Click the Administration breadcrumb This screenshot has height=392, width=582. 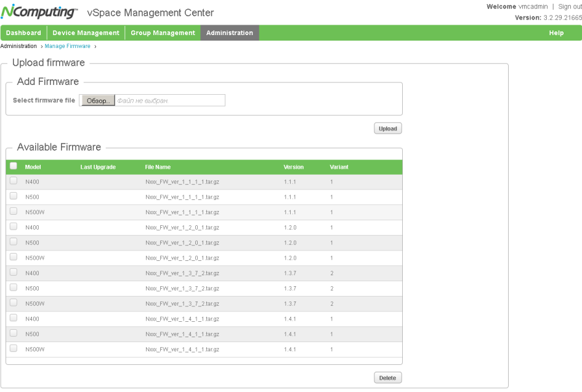click(x=18, y=46)
